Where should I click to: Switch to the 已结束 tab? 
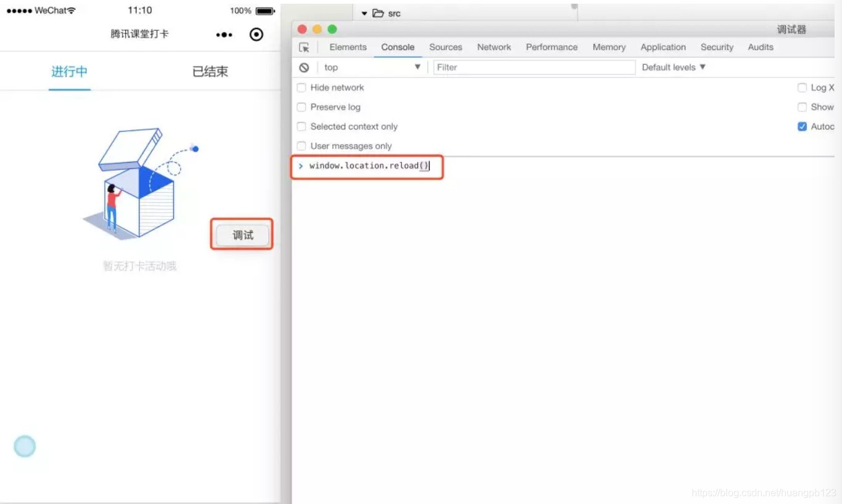tap(210, 71)
